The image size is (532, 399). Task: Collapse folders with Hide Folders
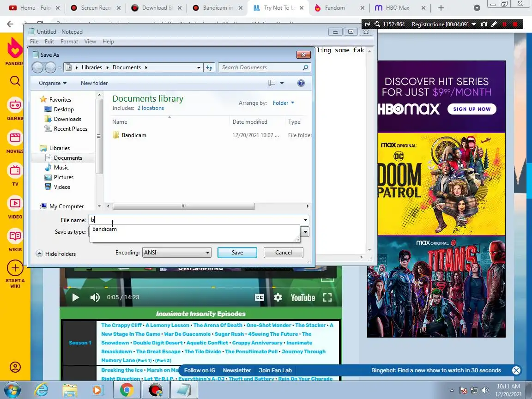coord(56,254)
